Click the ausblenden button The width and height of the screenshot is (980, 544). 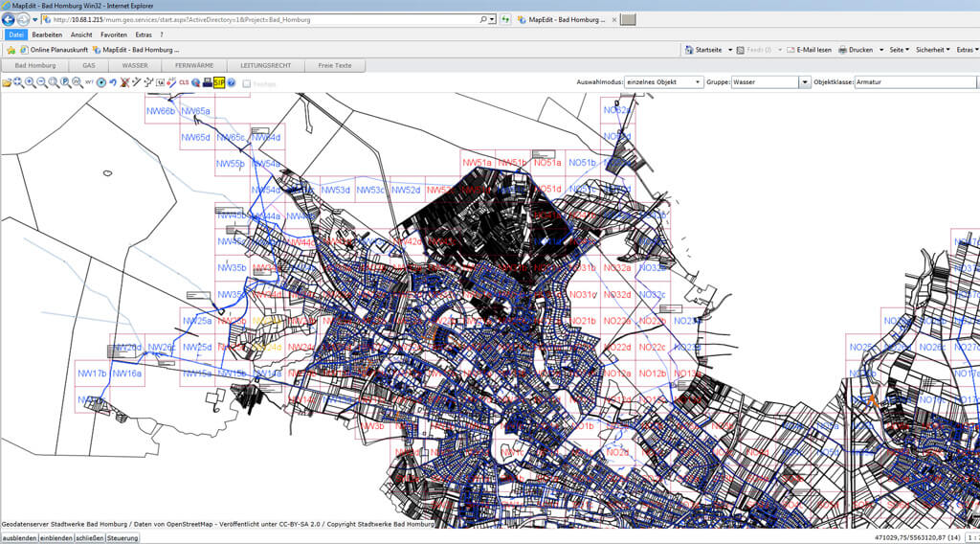(19, 538)
